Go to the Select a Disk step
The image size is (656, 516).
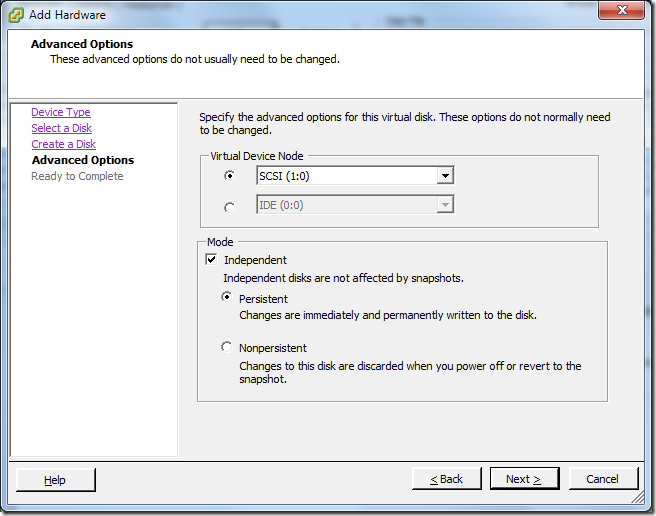point(62,128)
